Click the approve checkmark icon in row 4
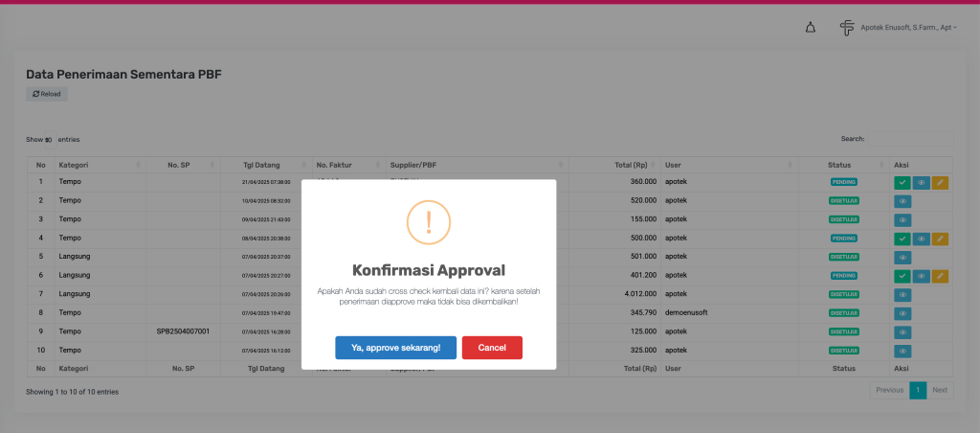This screenshot has width=980, height=433. pyautogui.click(x=902, y=239)
